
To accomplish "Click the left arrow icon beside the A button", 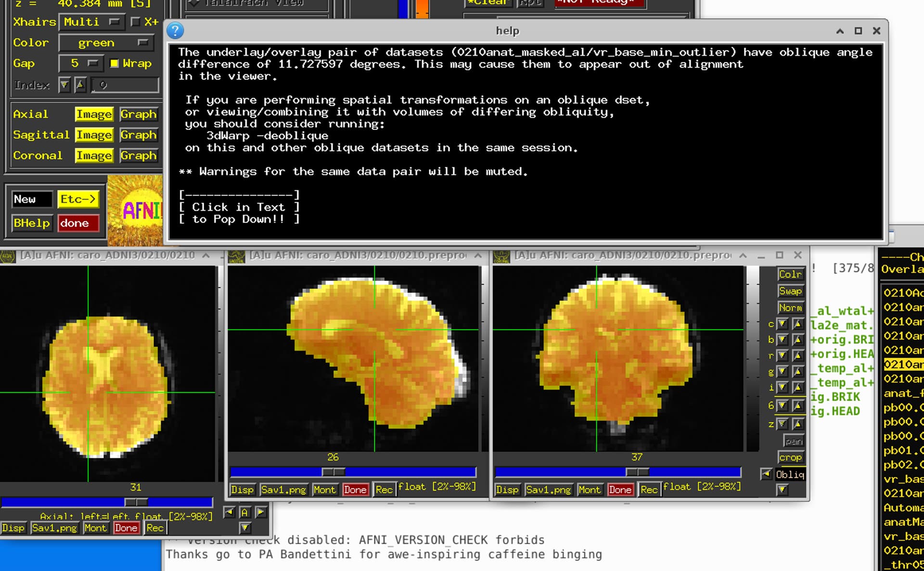I will pos(230,512).
